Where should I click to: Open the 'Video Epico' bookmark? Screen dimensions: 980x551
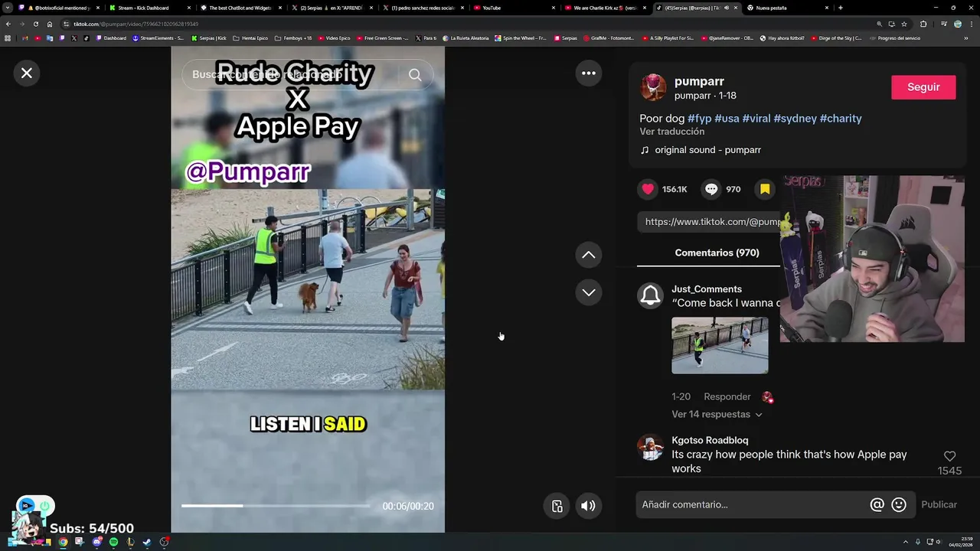[334, 38]
